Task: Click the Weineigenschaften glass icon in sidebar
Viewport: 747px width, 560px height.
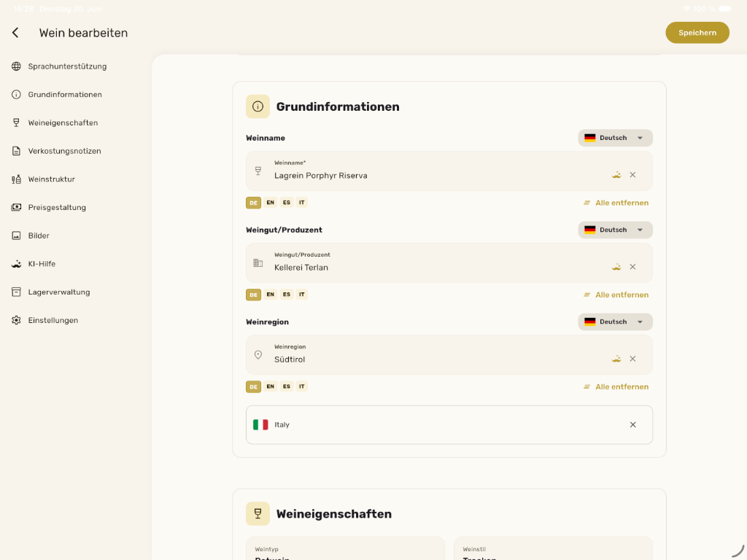Action: [16, 122]
